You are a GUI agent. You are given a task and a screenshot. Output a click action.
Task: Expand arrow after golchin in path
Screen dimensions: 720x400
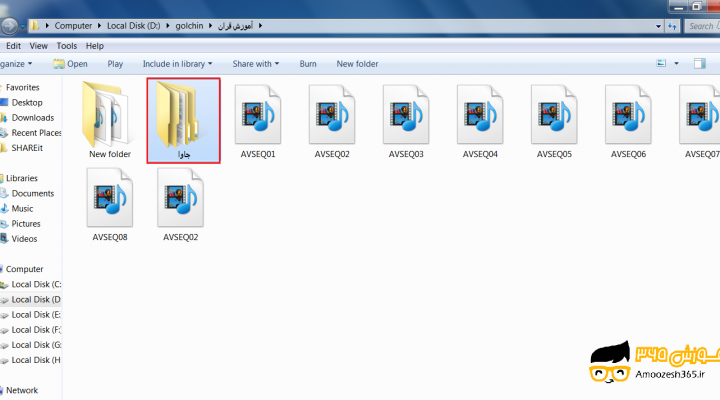pos(210,26)
